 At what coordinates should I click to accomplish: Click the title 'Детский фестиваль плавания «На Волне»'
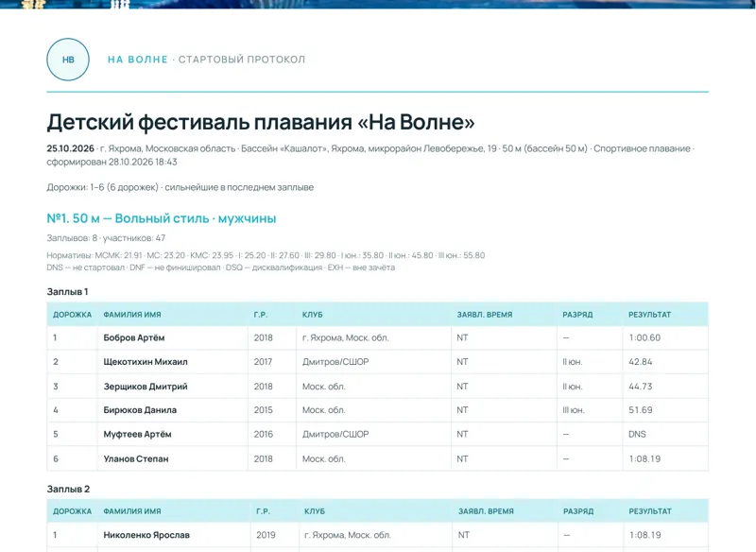click(261, 122)
